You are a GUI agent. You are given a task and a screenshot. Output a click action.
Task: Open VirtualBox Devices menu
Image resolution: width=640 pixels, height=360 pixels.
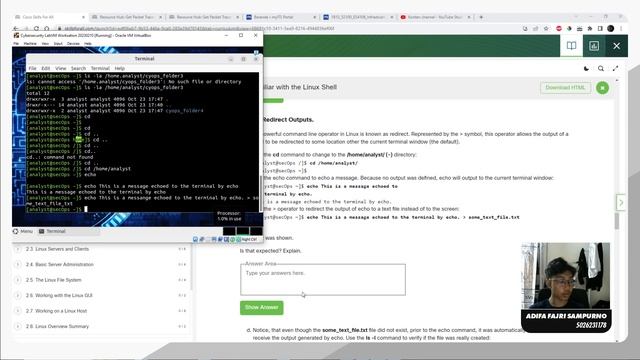pyautogui.click(x=73, y=43)
